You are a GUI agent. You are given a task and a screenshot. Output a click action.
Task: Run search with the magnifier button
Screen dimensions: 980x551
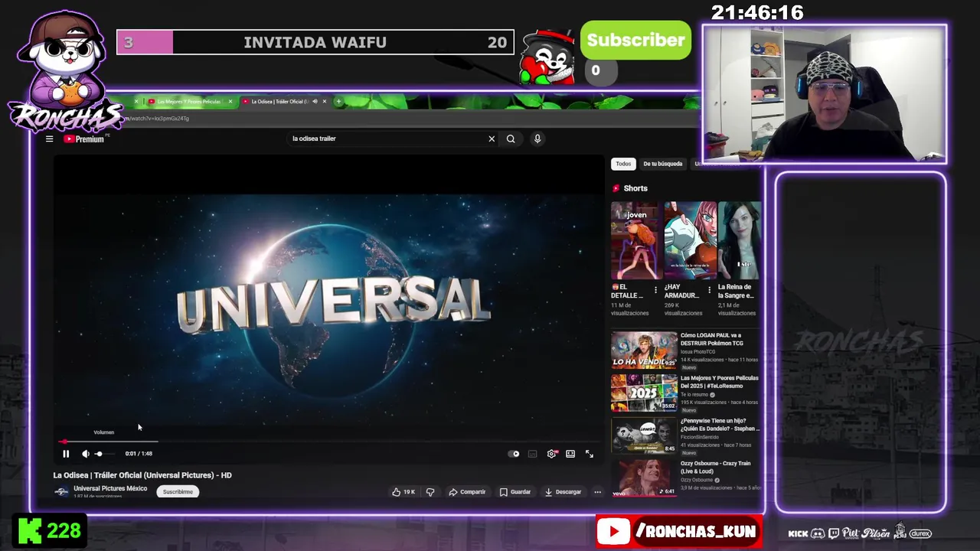pos(511,139)
